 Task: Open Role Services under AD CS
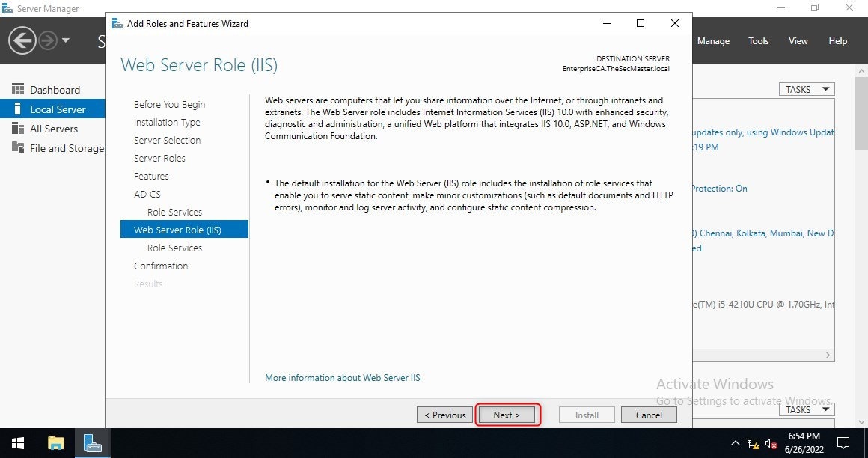tap(174, 212)
